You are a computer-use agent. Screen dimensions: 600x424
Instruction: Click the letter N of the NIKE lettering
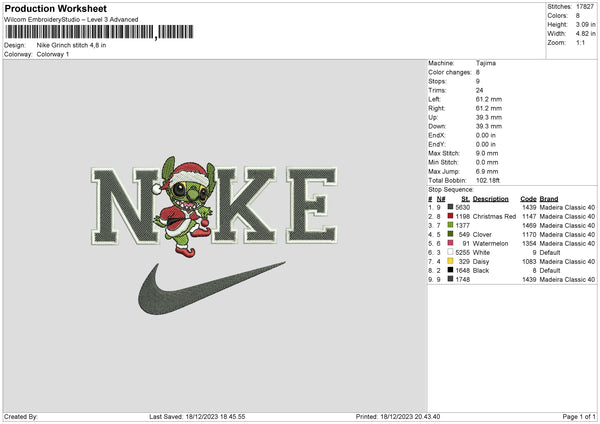pyautogui.click(x=126, y=207)
